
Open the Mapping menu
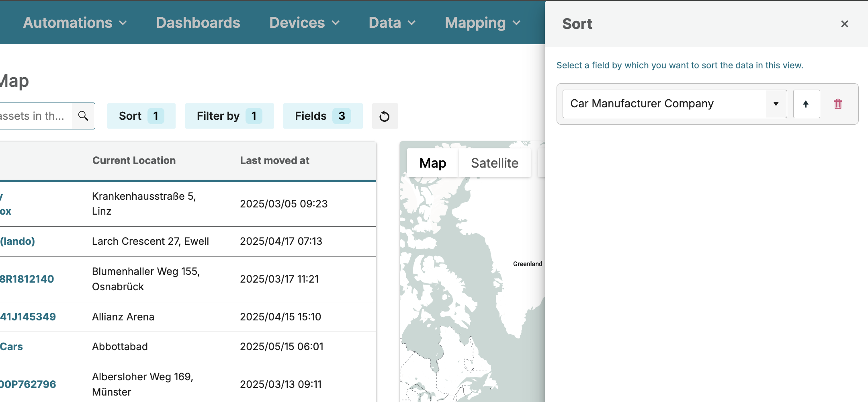(482, 23)
